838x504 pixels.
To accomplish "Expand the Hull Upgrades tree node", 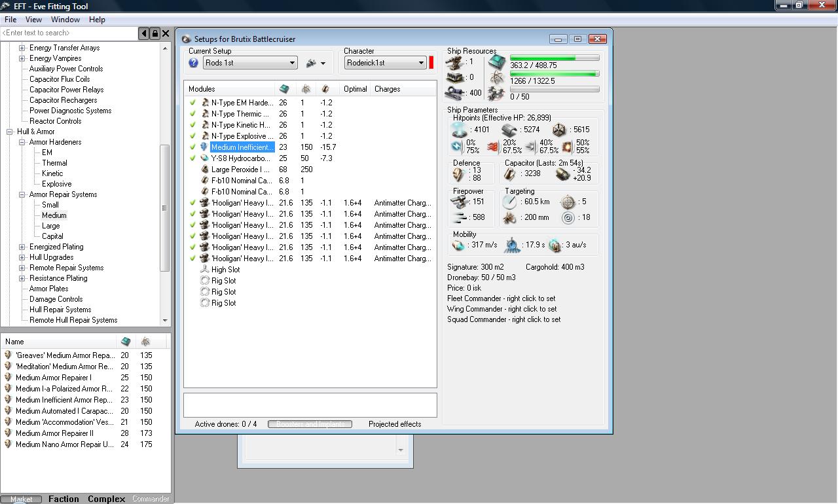I will coord(22,257).
